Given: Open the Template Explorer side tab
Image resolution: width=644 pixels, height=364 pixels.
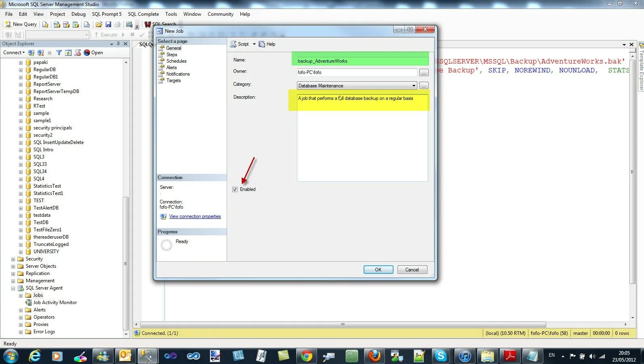Looking at the screenshot, I should pos(641,67).
